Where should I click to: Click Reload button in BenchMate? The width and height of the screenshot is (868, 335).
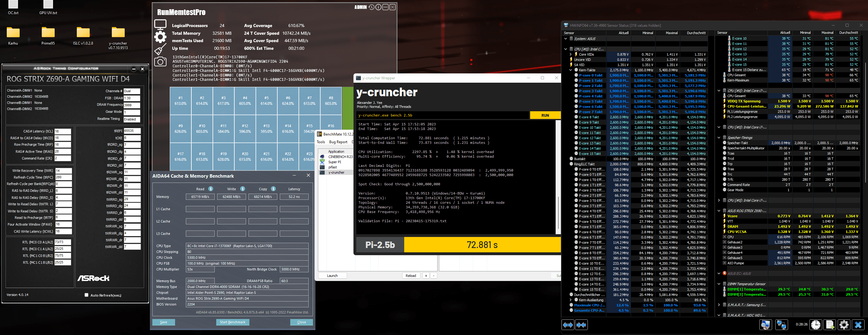click(x=410, y=275)
